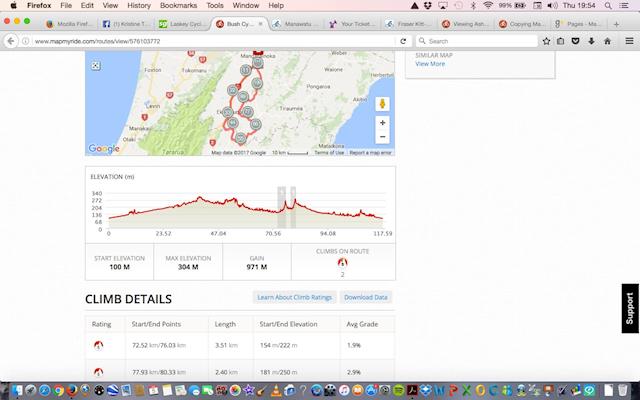The image size is (640, 400).
Task: Switch to the Manawatu tab
Action: tap(296, 23)
